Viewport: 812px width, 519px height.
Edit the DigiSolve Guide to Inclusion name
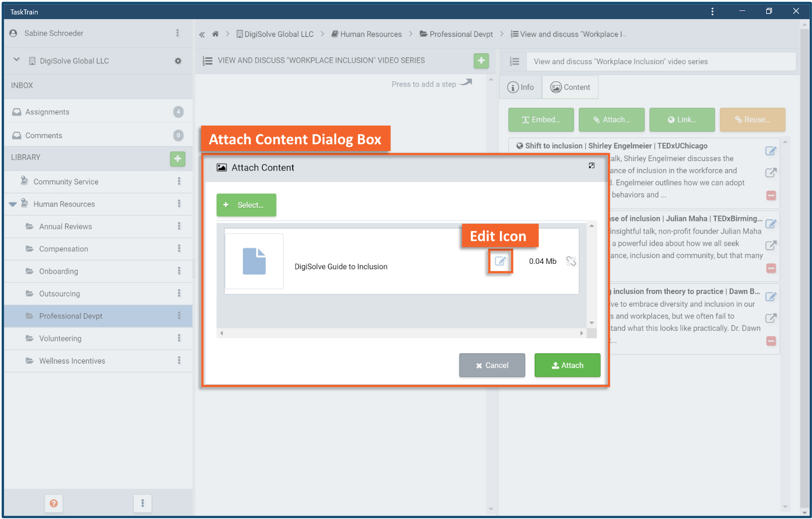coord(500,261)
